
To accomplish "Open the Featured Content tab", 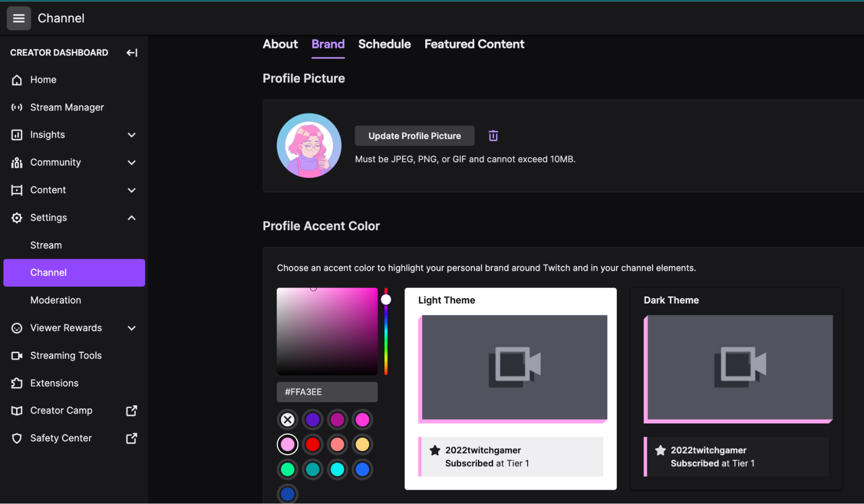I will click(x=474, y=44).
